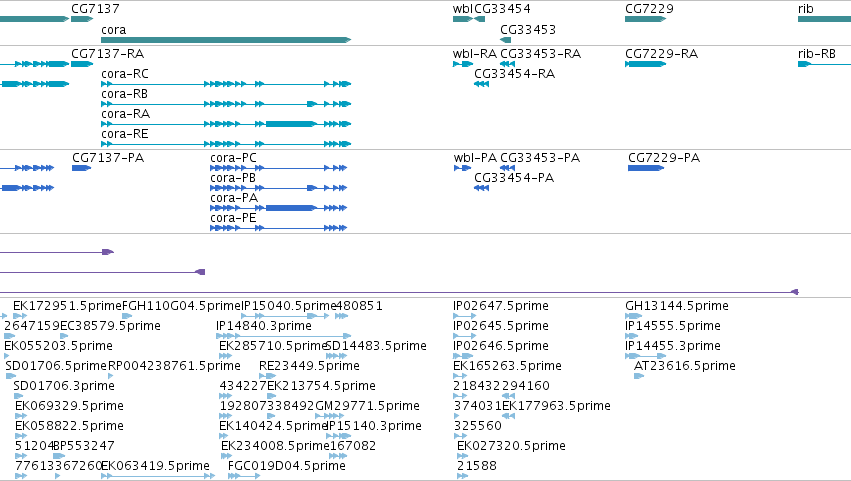851x481 pixels.
Task: Click the SD14483.5prime EST label
Action: [x=376, y=346]
